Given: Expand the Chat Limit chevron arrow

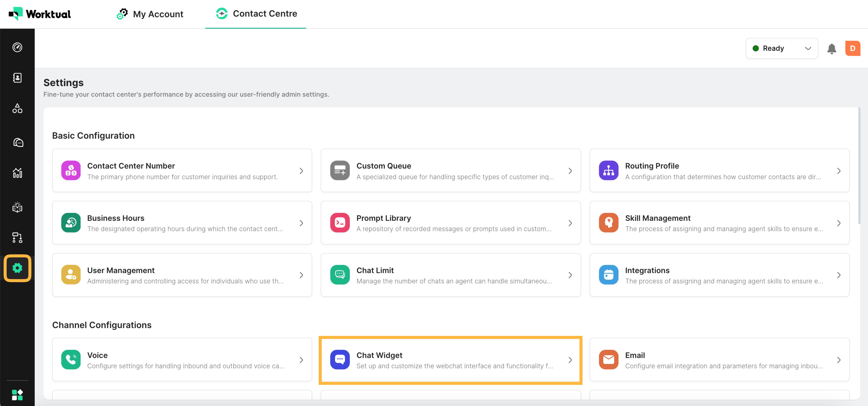Looking at the screenshot, I should pyautogui.click(x=570, y=275).
